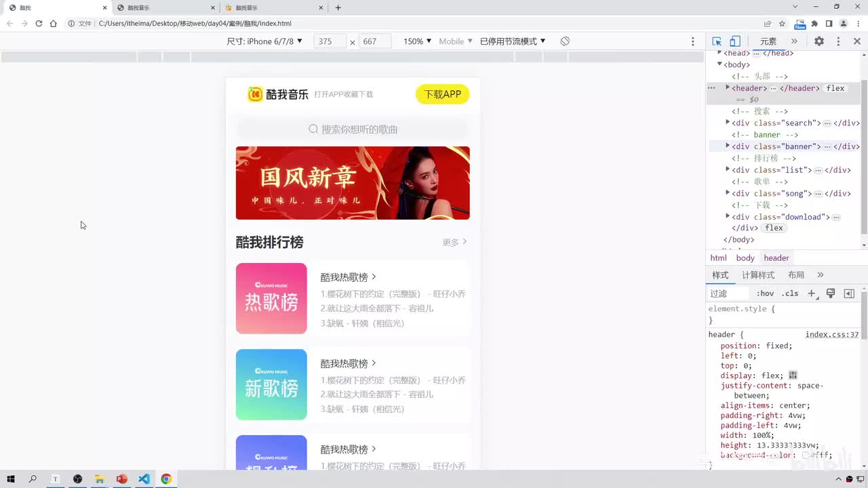
Task: Toggle the .cls class editor button
Action: pyautogui.click(x=790, y=293)
